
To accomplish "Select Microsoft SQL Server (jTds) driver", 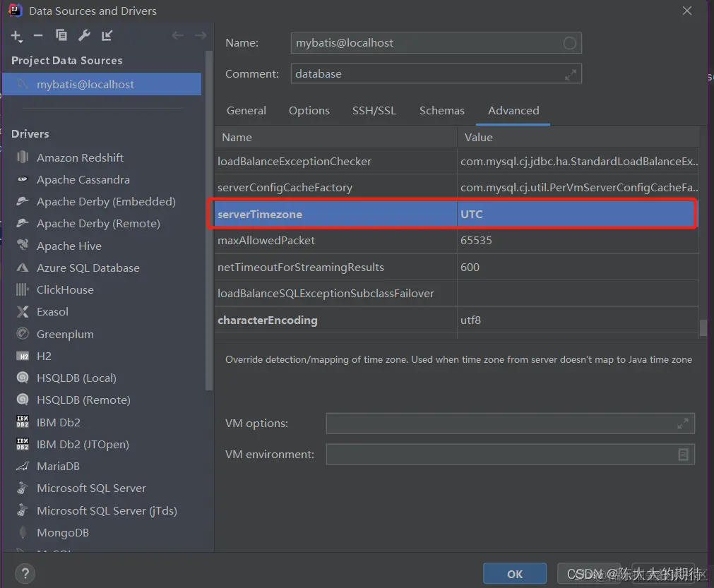I will click(x=107, y=510).
